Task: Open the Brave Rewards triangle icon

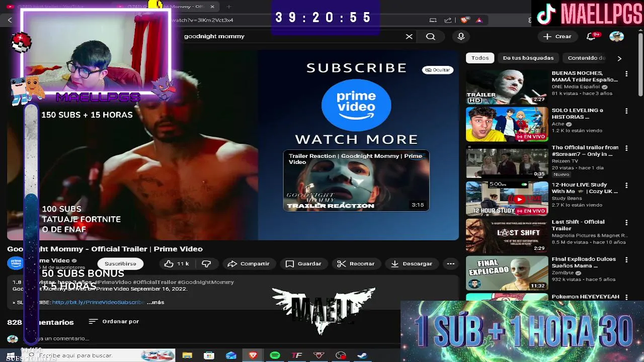Action: tap(479, 20)
